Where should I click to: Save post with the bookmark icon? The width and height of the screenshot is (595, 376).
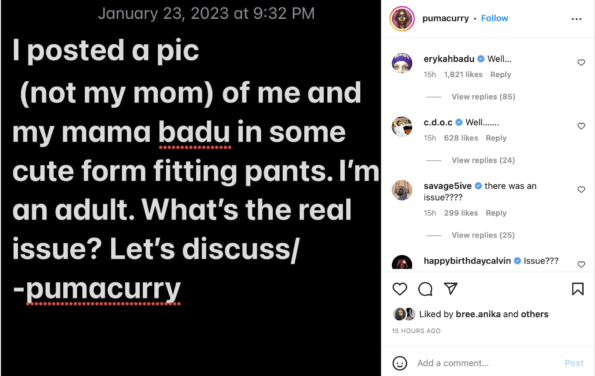point(578,289)
